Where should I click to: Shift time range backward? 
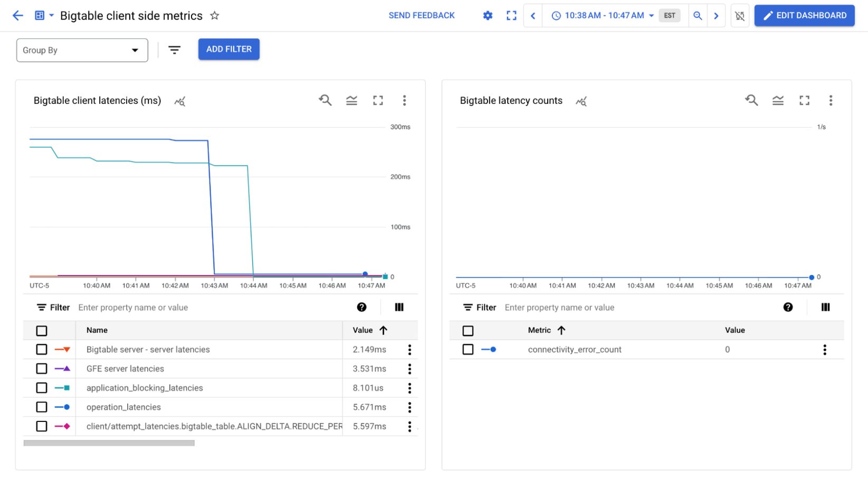point(533,16)
